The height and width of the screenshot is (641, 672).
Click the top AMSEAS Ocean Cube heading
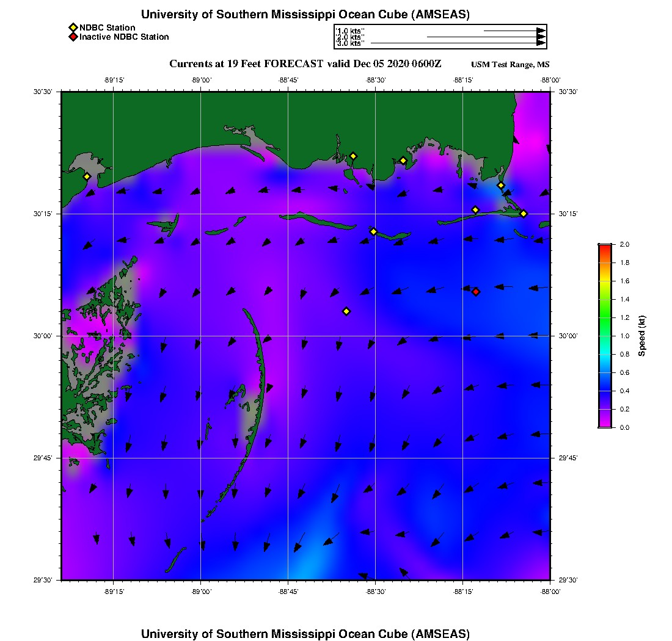[x=305, y=15]
